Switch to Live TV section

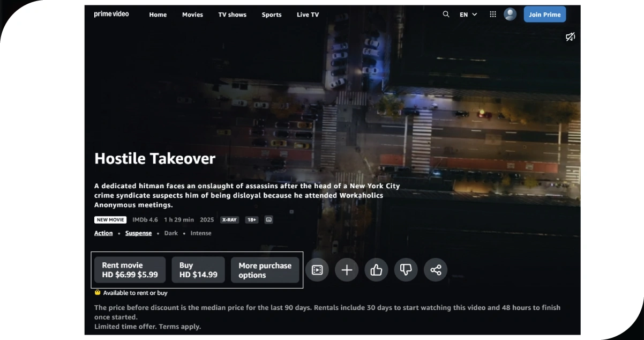click(x=308, y=14)
